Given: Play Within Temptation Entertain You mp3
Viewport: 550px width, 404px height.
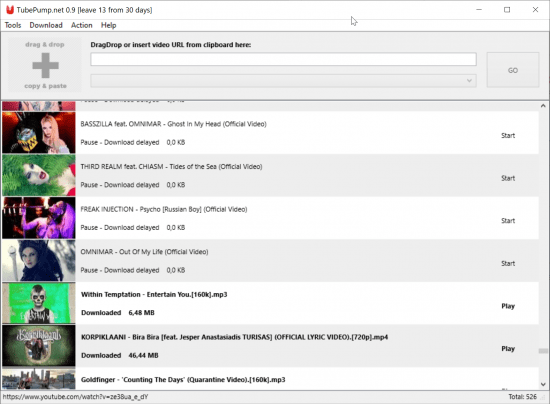Looking at the screenshot, I should pyautogui.click(x=508, y=306).
